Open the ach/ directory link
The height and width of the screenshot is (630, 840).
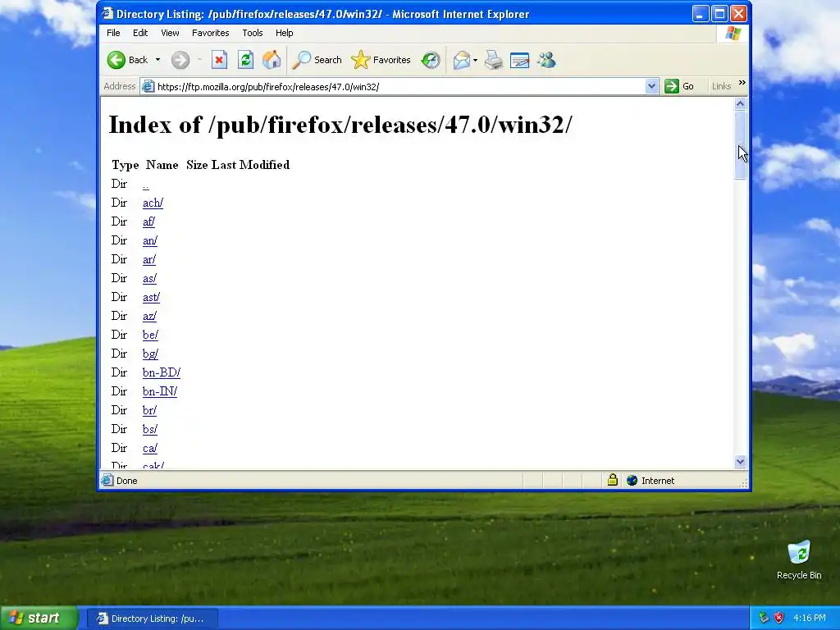(153, 203)
